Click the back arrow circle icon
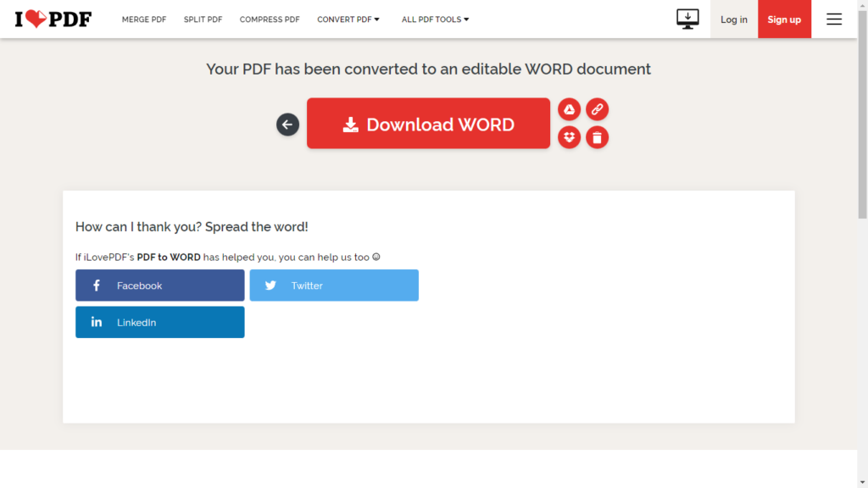Screen dimensions: 868x488 tap(287, 125)
